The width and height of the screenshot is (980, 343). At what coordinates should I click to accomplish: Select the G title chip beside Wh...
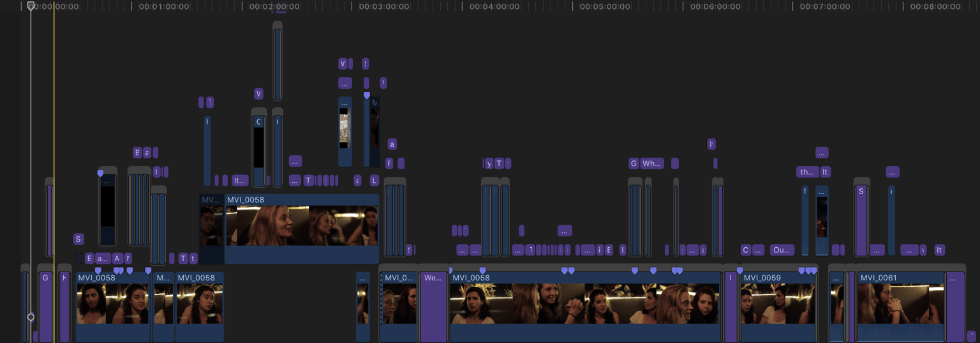pos(634,164)
